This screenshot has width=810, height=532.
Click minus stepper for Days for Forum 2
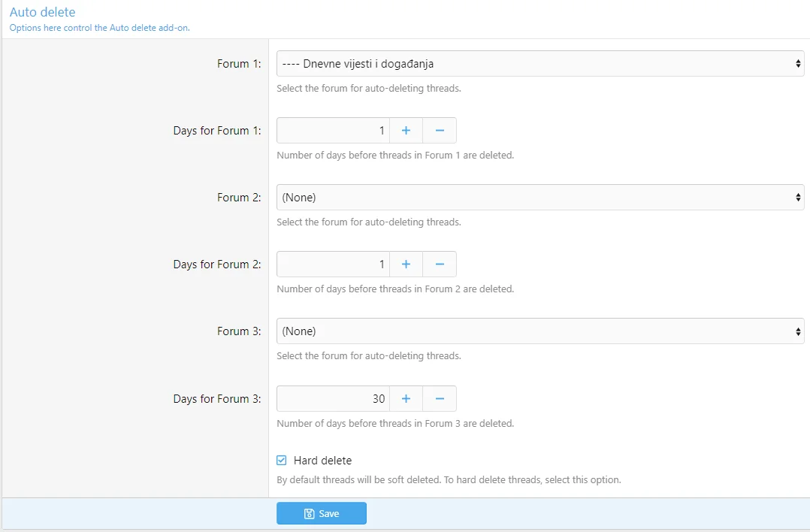click(x=440, y=264)
